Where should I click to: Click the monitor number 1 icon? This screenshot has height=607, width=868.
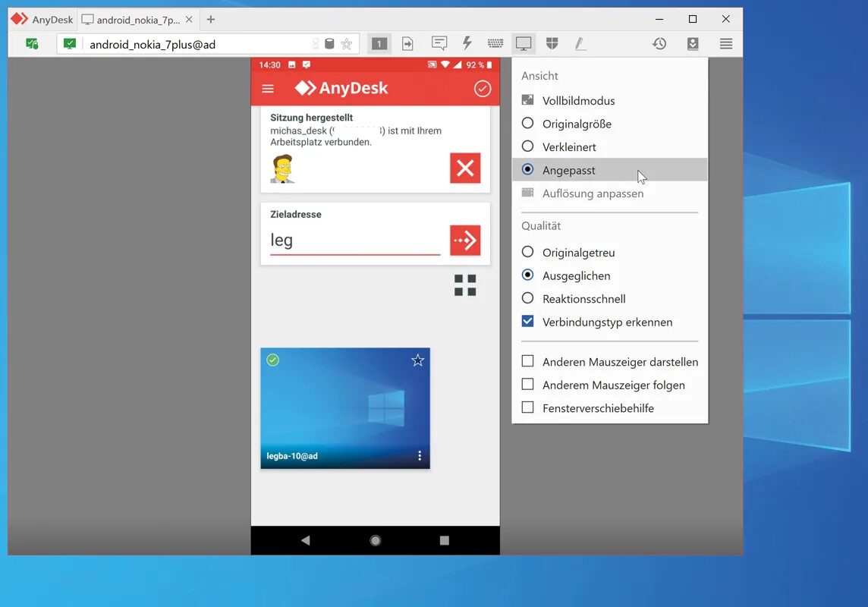click(379, 43)
